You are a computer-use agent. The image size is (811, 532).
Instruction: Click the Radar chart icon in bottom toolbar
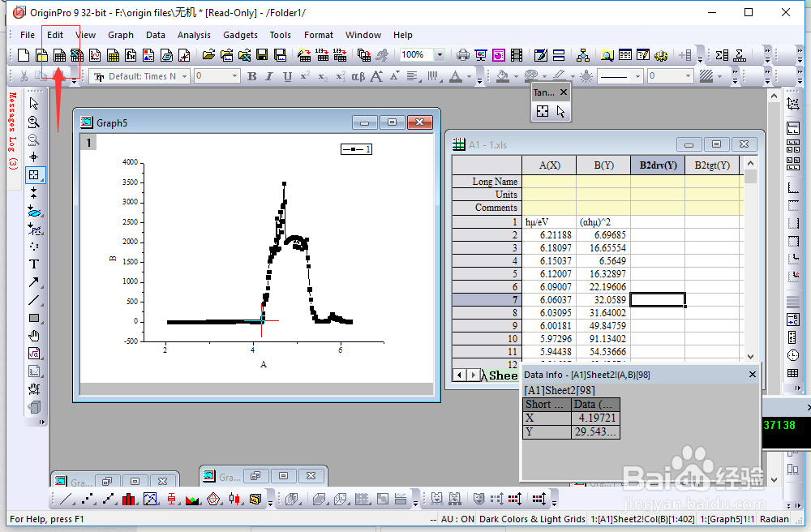click(x=213, y=499)
